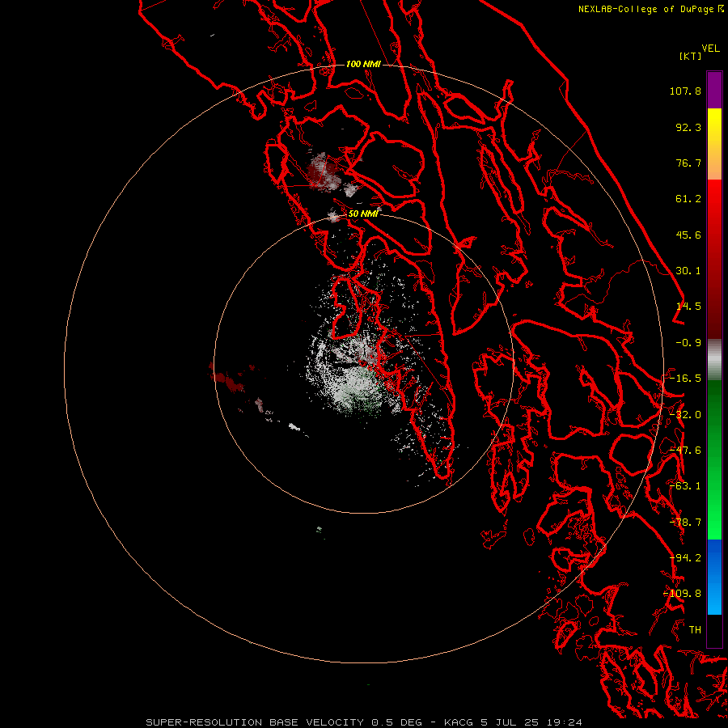Click the -32.0 velocity scale value

(x=685, y=415)
